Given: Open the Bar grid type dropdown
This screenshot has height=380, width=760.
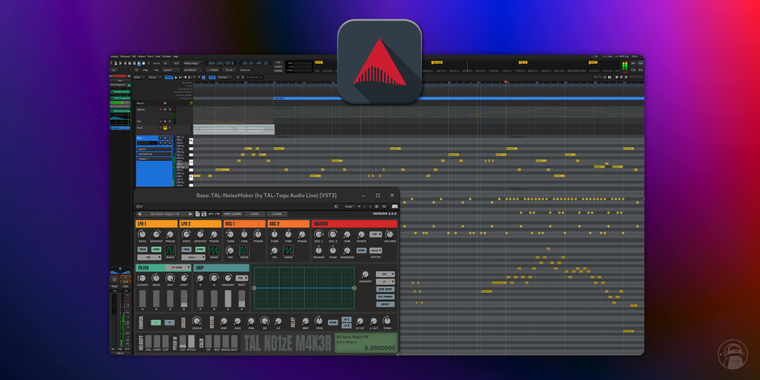Looking at the screenshot, I should 225,77.
